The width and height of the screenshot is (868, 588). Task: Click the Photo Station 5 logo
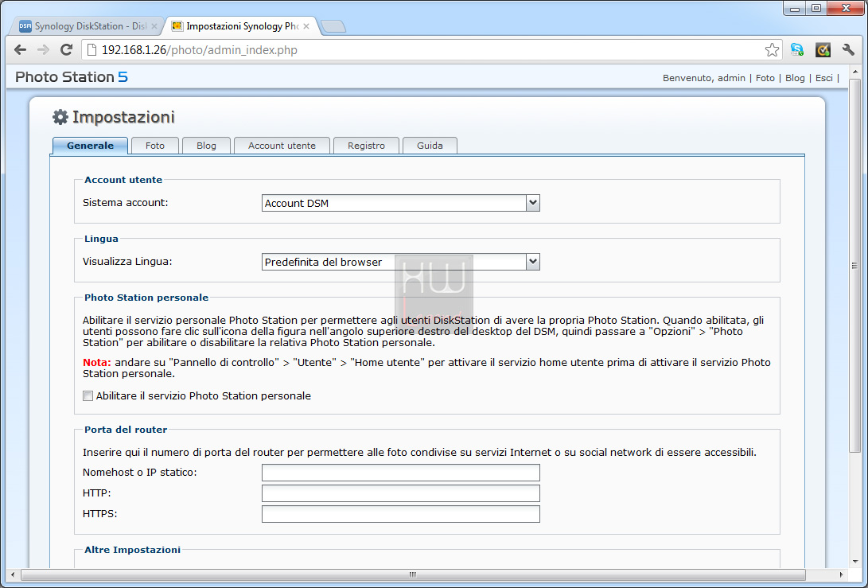[x=72, y=77]
